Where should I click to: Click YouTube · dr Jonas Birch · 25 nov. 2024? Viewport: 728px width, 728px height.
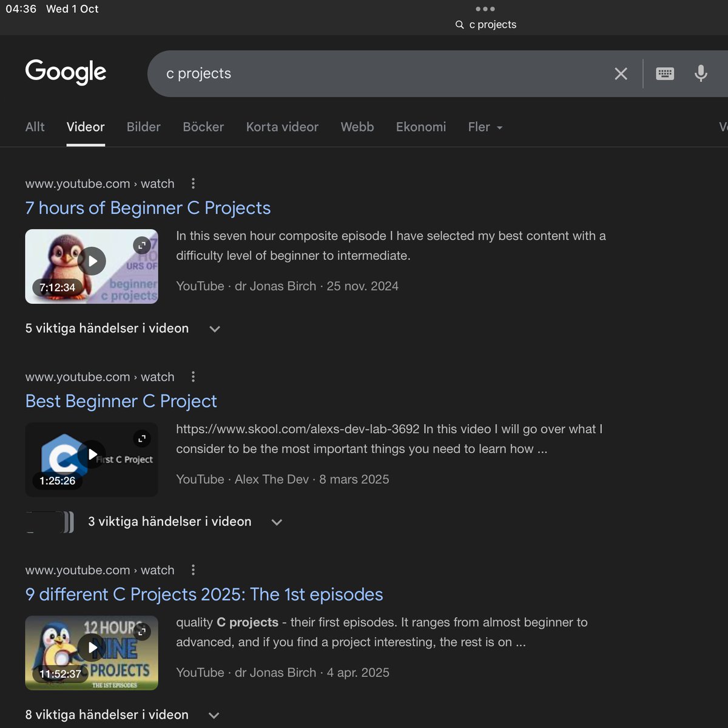(x=287, y=286)
